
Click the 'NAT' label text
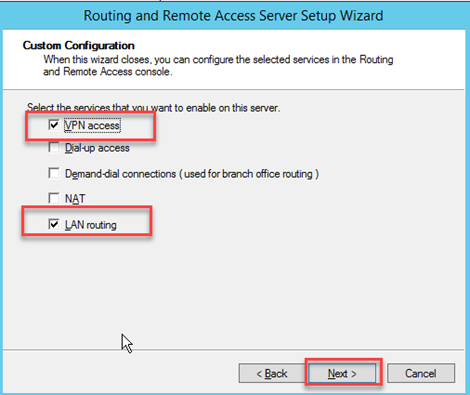tap(75, 199)
